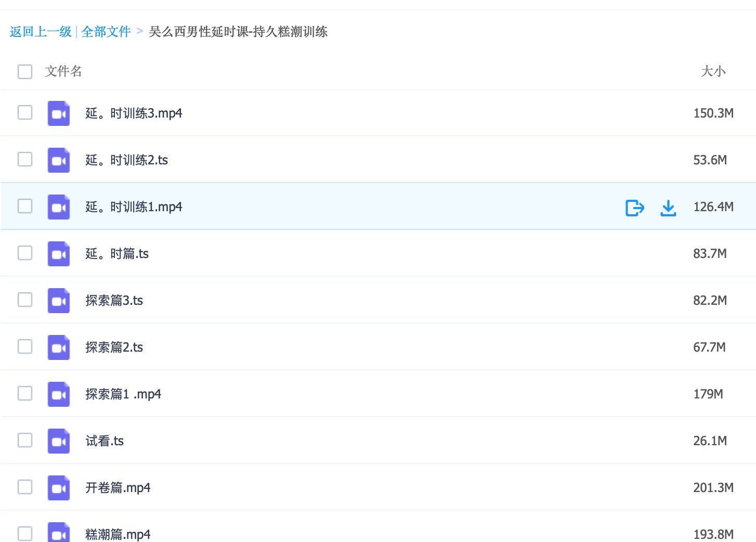Click the 文件名 column header
Image resolution: width=756 pixels, height=542 pixels.
tap(63, 71)
